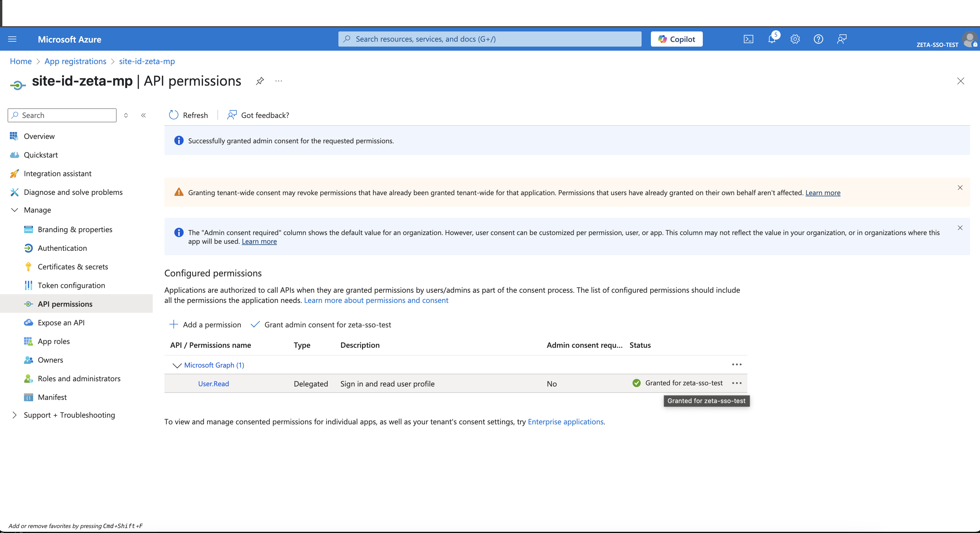980x533 pixels.
Task: Open Authentication in the sidebar
Action: (62, 248)
